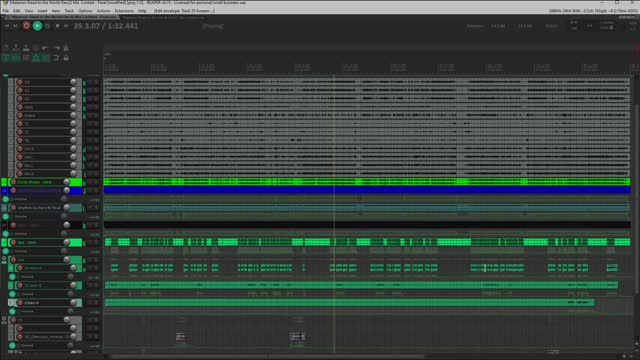This screenshot has width=640, height=360.
Task: Stop playback with the Stop button
Action: click(57, 26)
